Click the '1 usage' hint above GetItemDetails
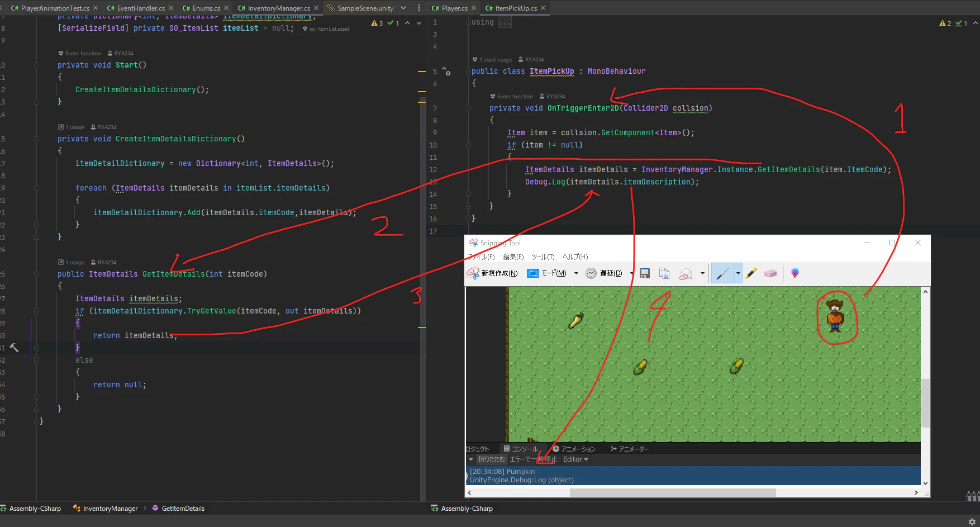980x527 pixels. coord(72,262)
